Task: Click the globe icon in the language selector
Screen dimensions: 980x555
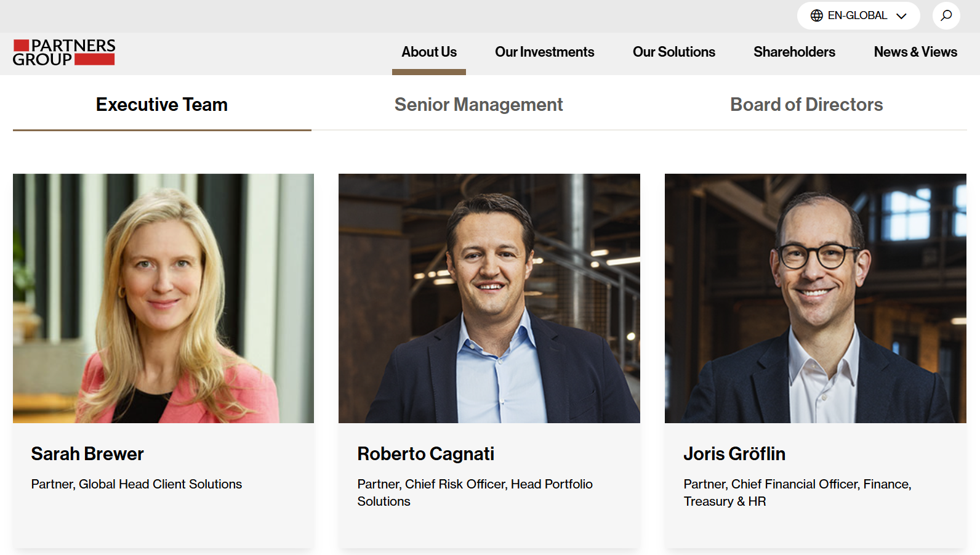Action: pos(817,15)
